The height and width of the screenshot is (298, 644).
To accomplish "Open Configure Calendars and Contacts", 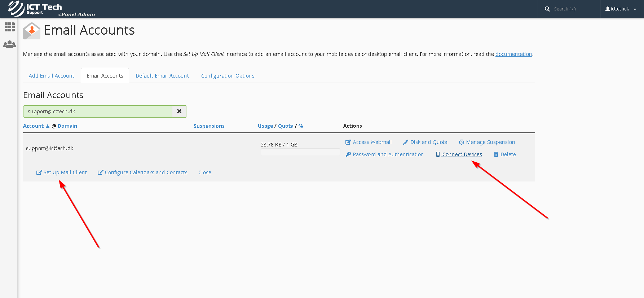I will pyautogui.click(x=142, y=172).
